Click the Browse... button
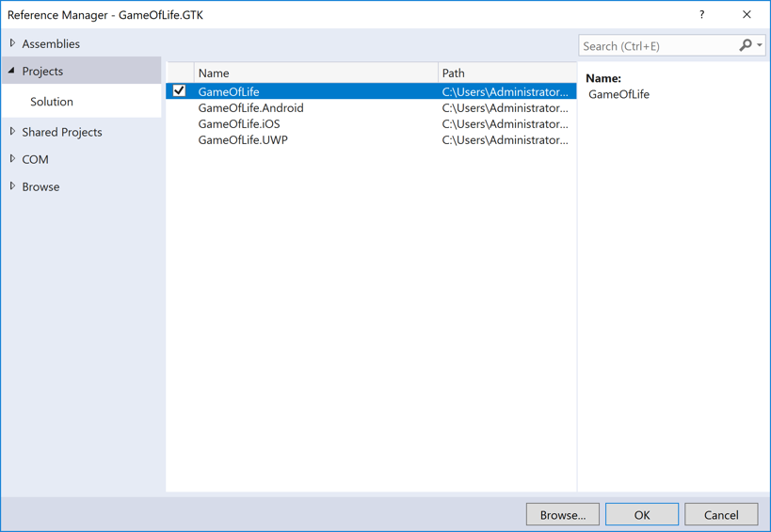The height and width of the screenshot is (532, 771). 563,515
